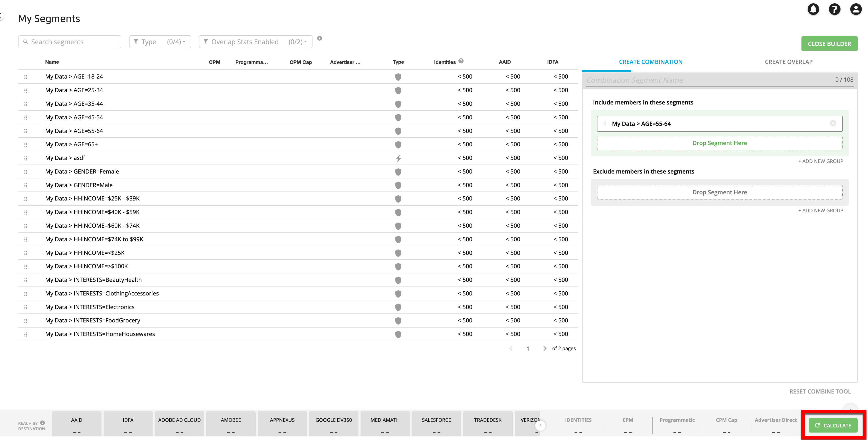Sort by the Name column header
This screenshot has width=868, height=440.
tap(52, 62)
